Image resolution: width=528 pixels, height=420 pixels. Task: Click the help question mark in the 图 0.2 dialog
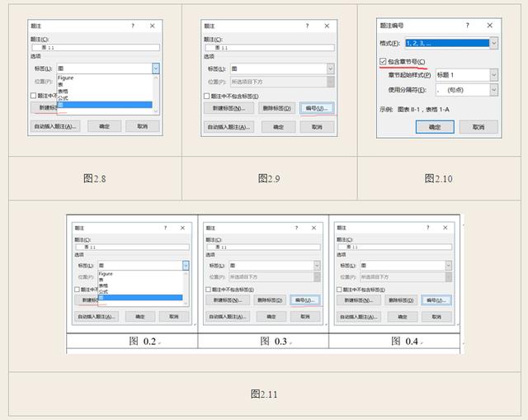[x=165, y=228]
